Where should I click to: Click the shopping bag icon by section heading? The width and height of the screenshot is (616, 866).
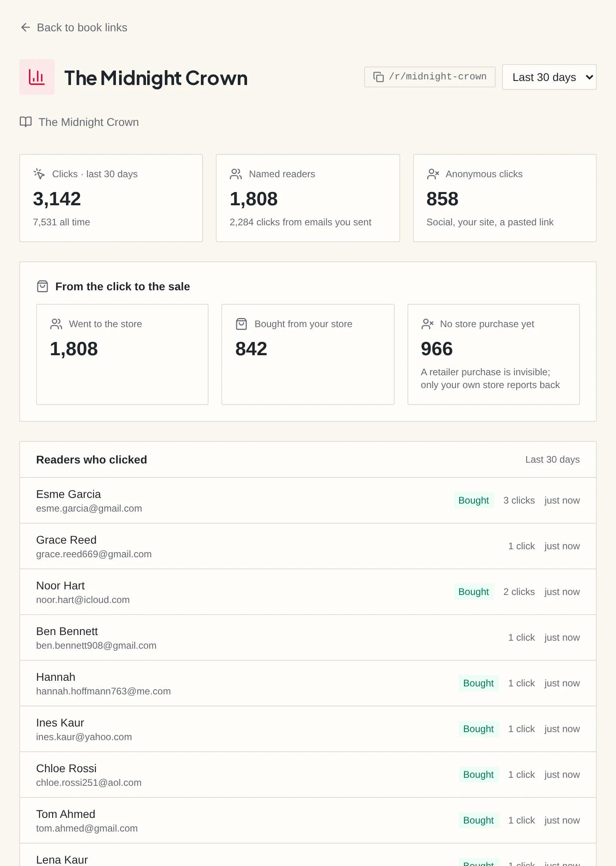(43, 286)
